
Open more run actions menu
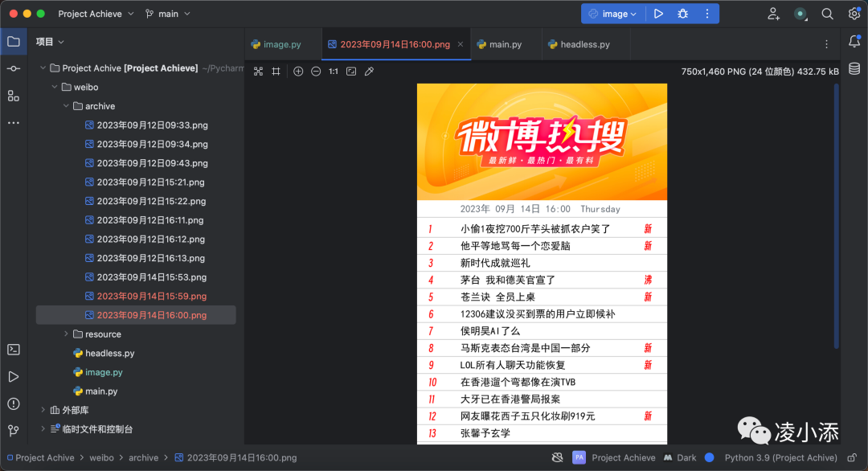point(707,14)
